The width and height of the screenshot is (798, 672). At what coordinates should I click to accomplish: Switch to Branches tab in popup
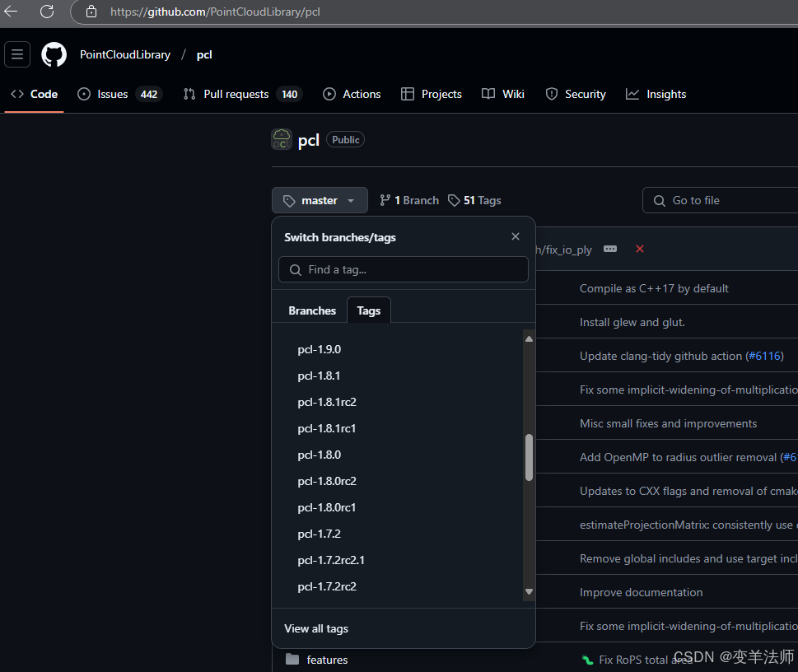(x=312, y=310)
